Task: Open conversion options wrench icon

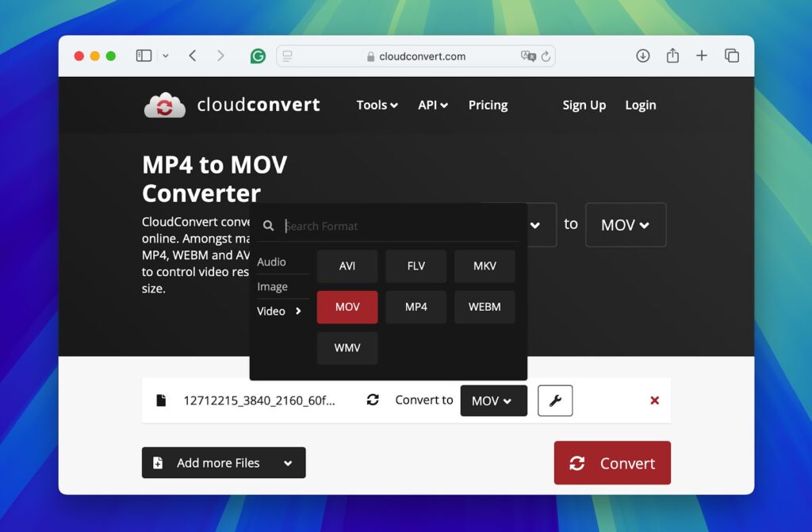Action: pyautogui.click(x=555, y=400)
